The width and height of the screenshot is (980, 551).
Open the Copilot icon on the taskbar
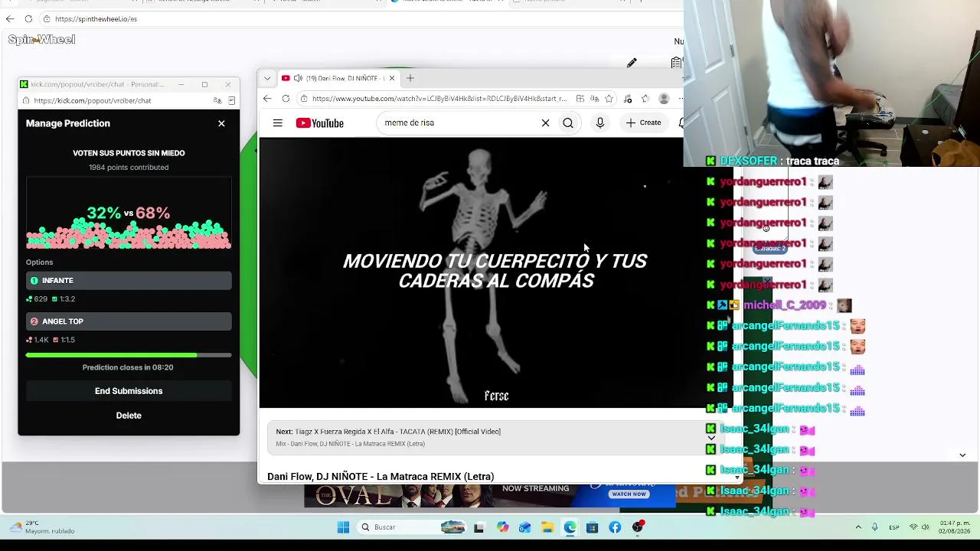(x=502, y=527)
